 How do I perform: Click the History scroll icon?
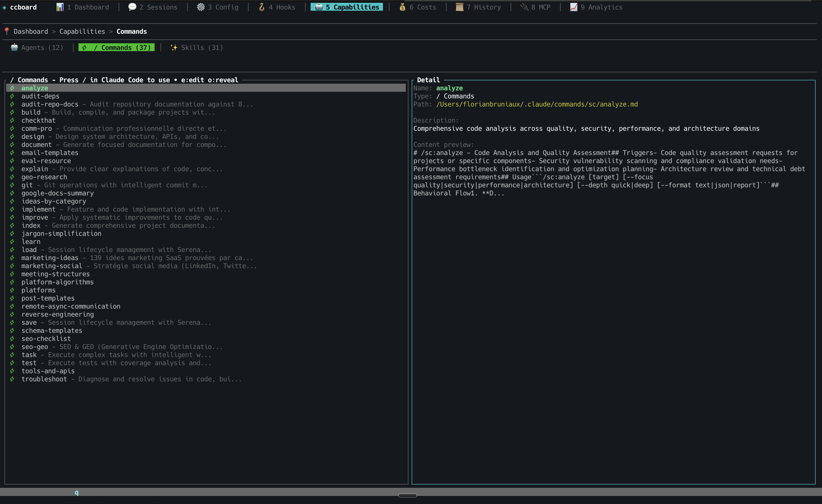click(459, 7)
